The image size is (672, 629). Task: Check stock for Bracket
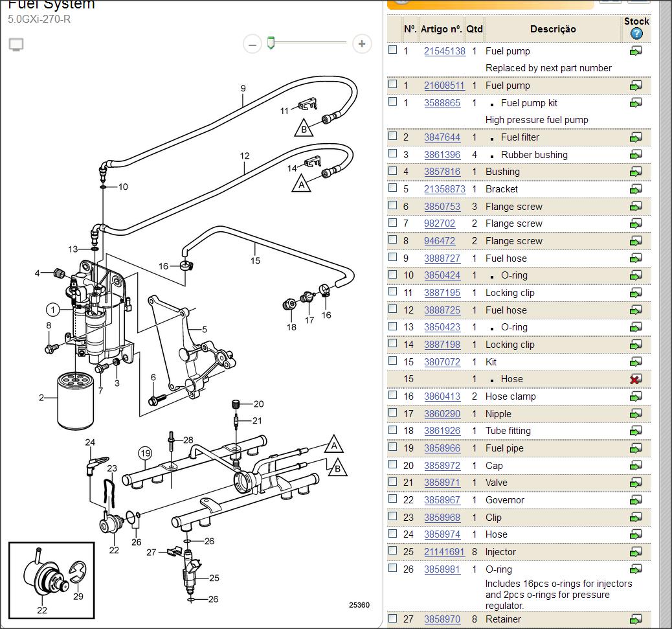(x=636, y=189)
